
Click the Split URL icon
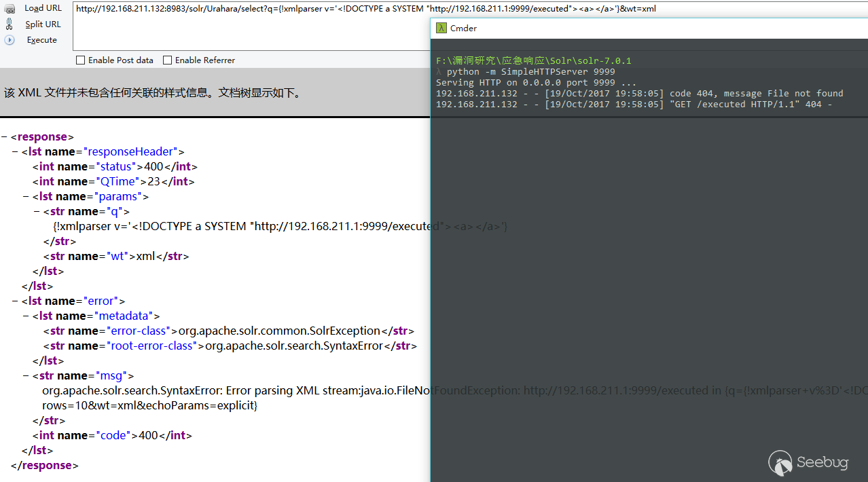pyautogui.click(x=10, y=24)
